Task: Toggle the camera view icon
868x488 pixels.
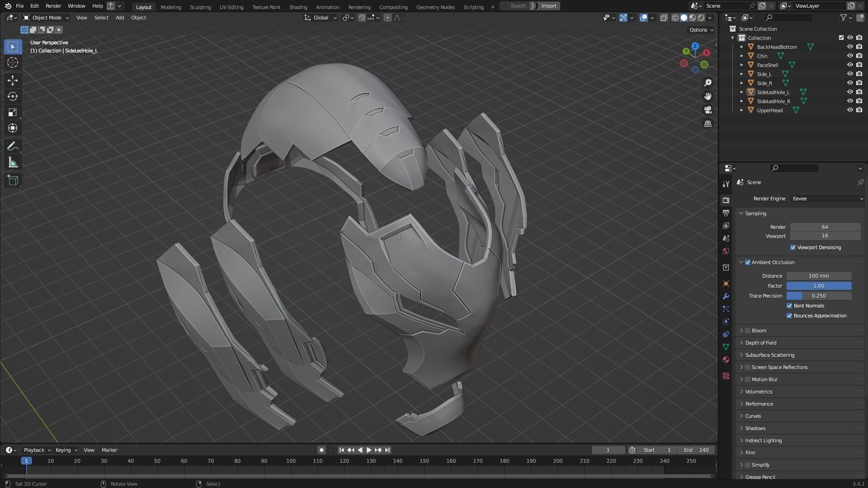Action: pyautogui.click(x=708, y=110)
